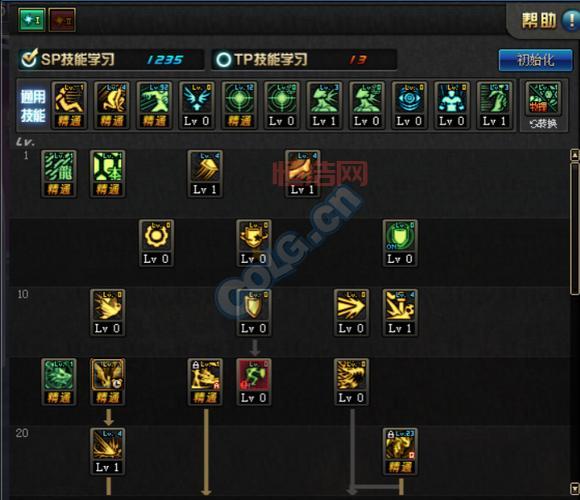Click the locked golden Lv 23 skill icon
Image resolution: width=580 pixels, height=500 pixels.
400,451
